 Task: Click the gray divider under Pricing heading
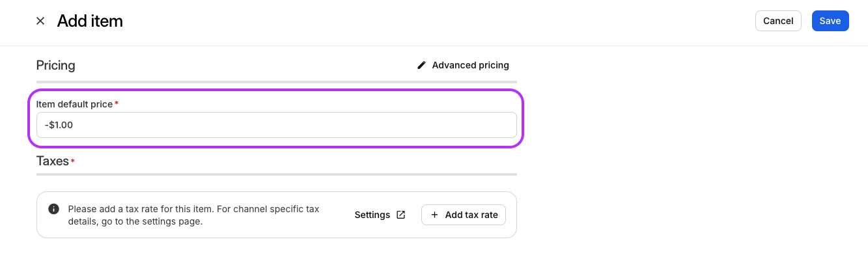[277, 82]
